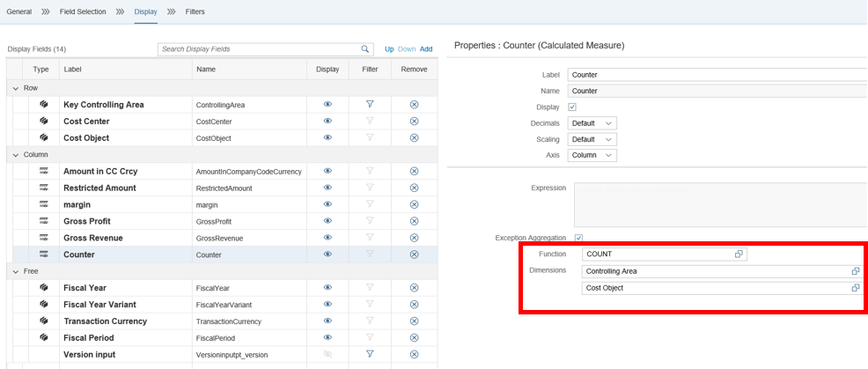Remove the Version input field
The image size is (868, 369).
click(414, 354)
